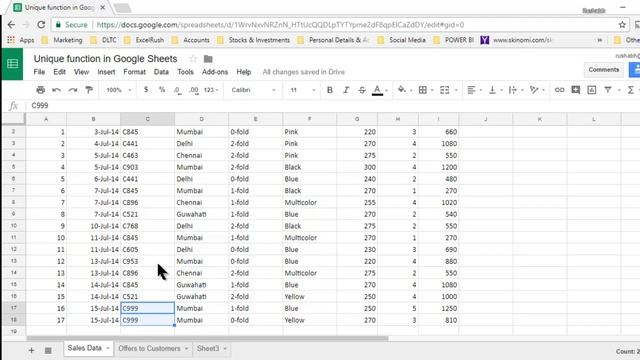Image resolution: width=640 pixels, height=360 pixels.
Task: Open the Stocks & Investments bookmark folder
Action: click(254, 40)
